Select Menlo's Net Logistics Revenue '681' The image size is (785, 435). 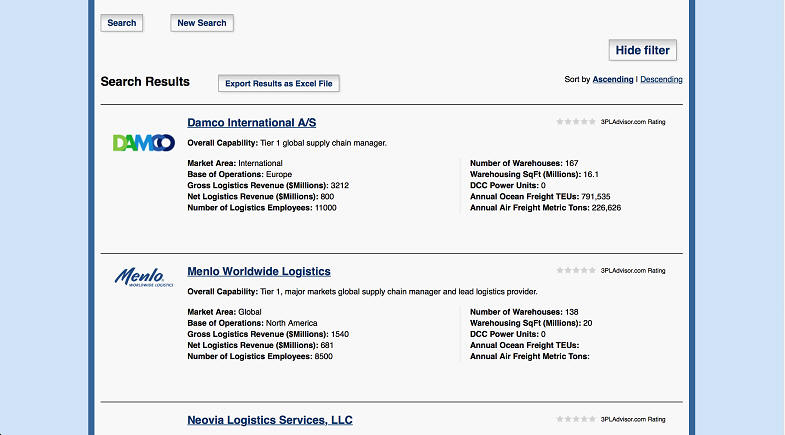click(327, 345)
